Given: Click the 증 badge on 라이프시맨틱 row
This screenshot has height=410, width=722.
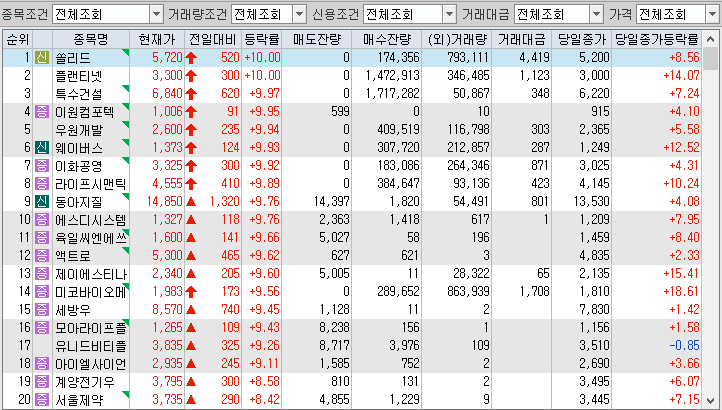Looking at the screenshot, I should pos(42,183).
